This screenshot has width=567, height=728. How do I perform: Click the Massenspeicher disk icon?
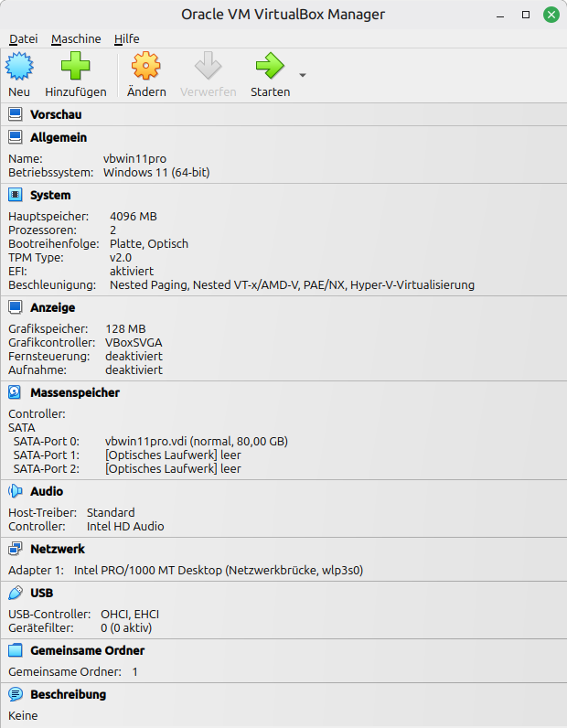pos(15,392)
